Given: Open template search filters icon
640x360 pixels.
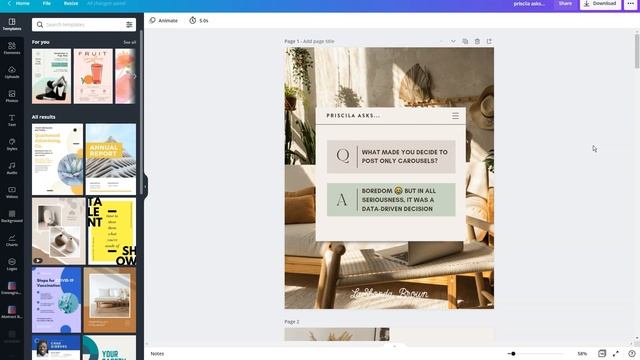Looking at the screenshot, I should click(x=129, y=25).
